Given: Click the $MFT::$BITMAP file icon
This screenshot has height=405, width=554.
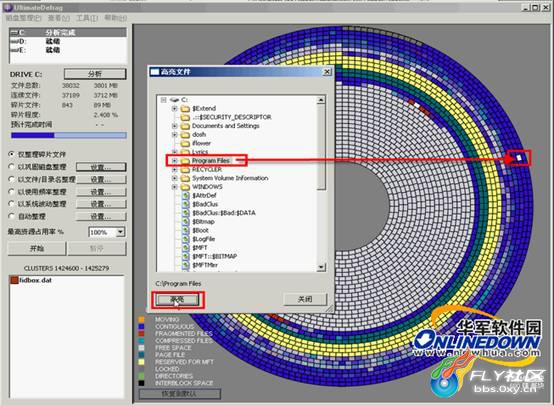Looking at the screenshot, I should point(185,256).
